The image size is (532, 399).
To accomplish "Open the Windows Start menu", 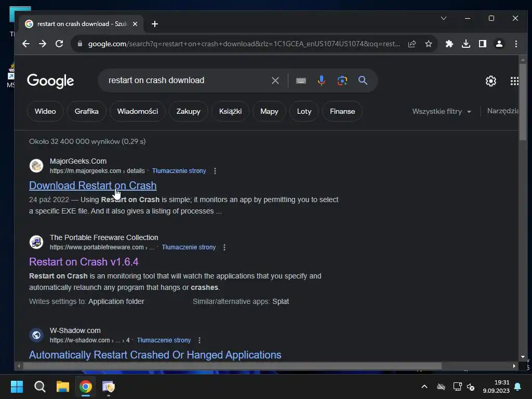I will click(17, 387).
